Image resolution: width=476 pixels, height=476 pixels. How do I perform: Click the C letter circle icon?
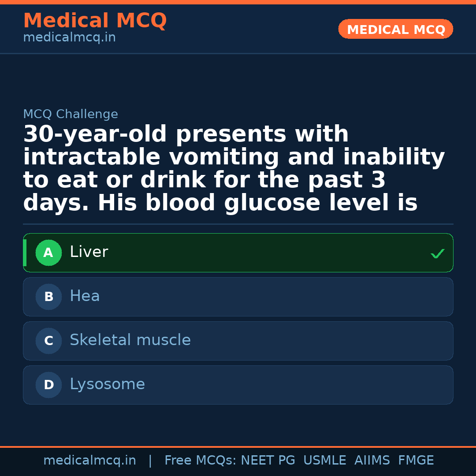(48, 341)
